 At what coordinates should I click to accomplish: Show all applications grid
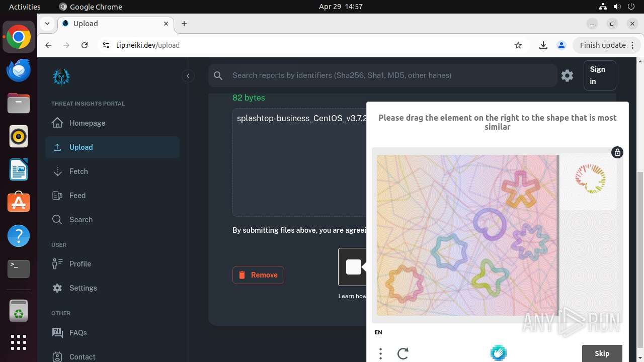(x=19, y=342)
